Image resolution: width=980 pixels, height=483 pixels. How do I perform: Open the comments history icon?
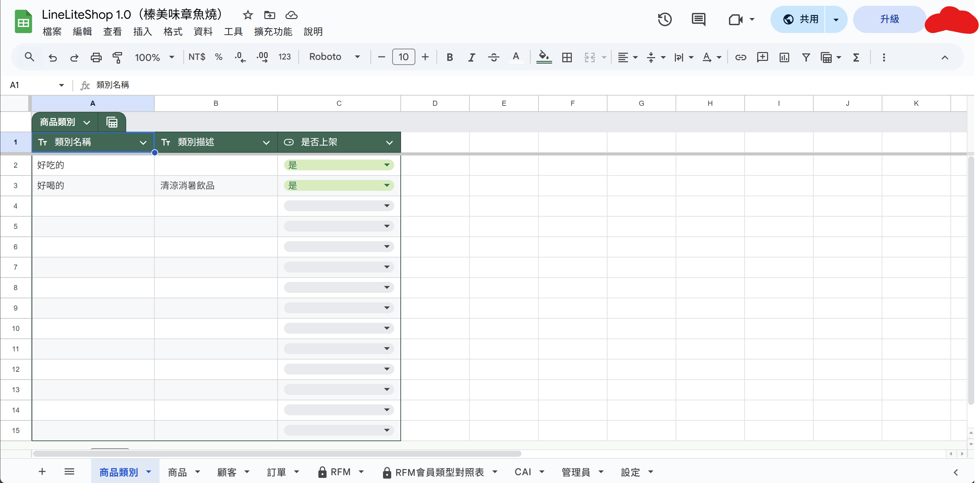pyautogui.click(x=698, y=19)
